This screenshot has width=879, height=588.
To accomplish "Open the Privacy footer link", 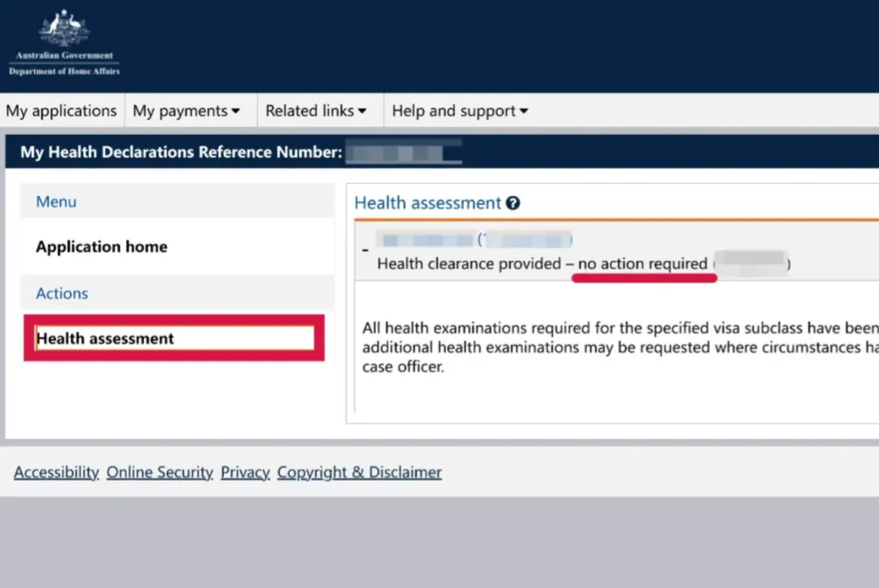I will coord(245,473).
